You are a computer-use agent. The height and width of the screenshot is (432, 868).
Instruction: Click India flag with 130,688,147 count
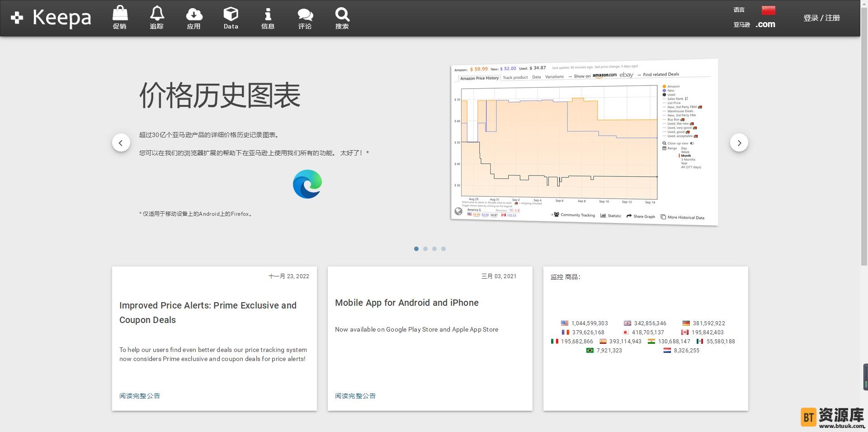tap(669, 342)
